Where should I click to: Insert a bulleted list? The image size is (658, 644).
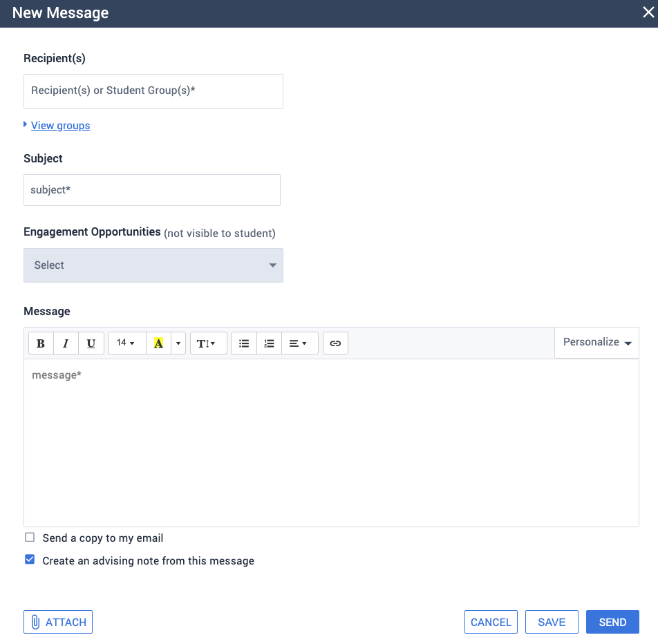(244, 343)
